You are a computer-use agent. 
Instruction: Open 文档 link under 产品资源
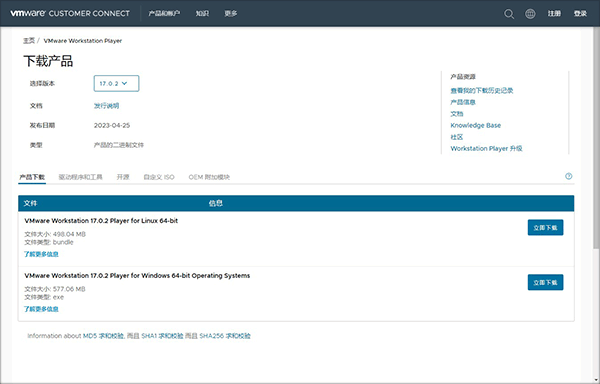pos(457,114)
